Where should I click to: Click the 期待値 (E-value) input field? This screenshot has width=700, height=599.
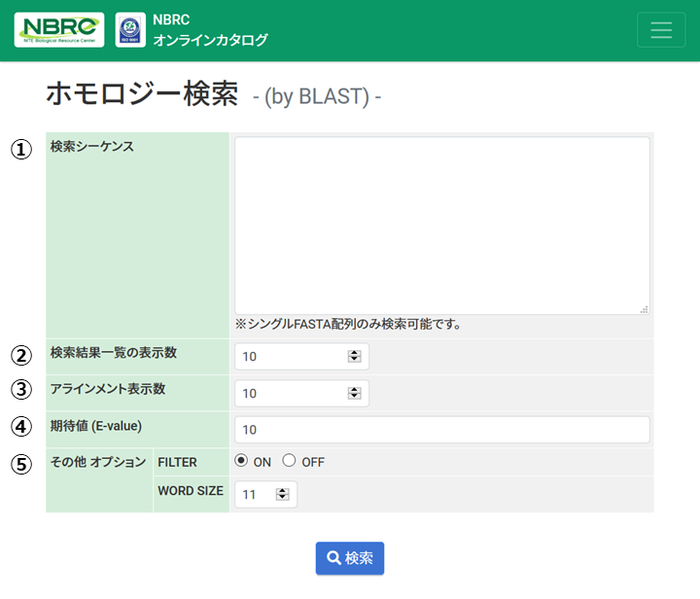pyautogui.click(x=441, y=430)
